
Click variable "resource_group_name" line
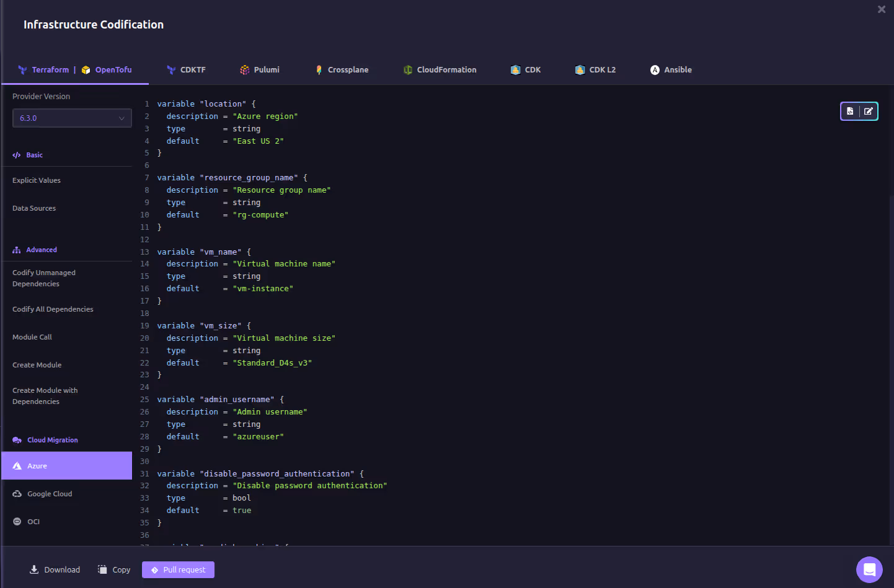232,178
